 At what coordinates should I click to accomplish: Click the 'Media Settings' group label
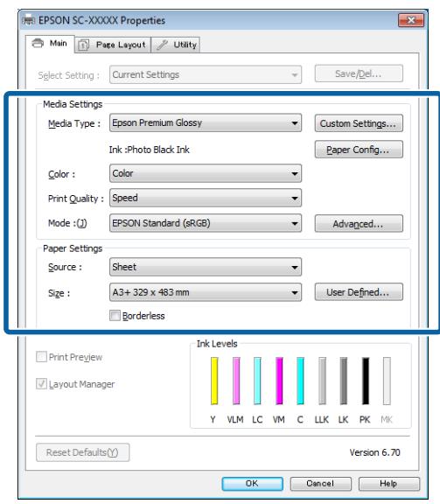click(73, 104)
